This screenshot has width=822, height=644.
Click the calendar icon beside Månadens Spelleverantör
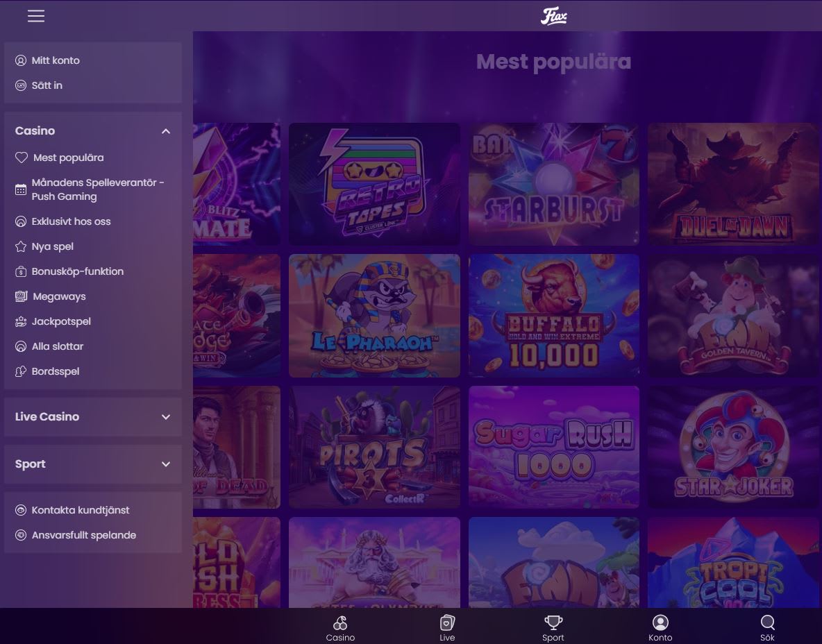pyautogui.click(x=20, y=189)
